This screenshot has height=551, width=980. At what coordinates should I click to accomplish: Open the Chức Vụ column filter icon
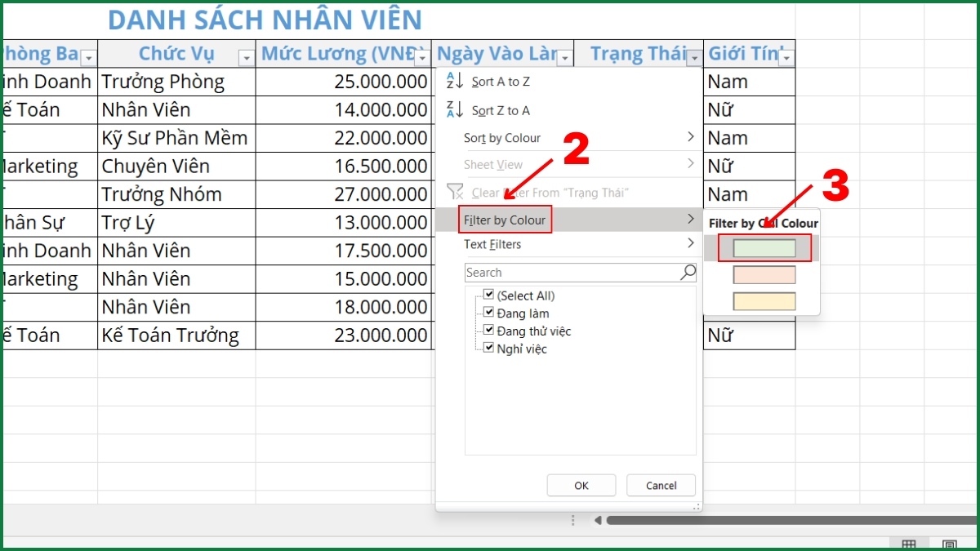tap(247, 56)
